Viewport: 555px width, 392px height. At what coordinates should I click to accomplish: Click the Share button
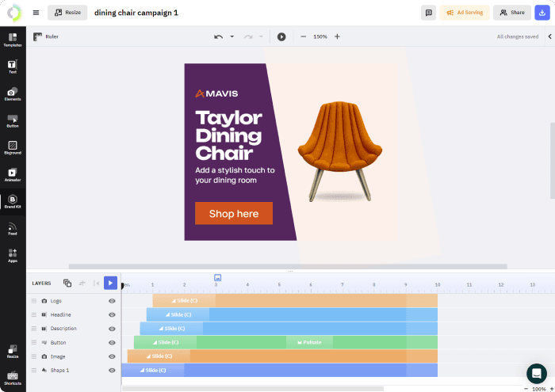pyautogui.click(x=511, y=13)
